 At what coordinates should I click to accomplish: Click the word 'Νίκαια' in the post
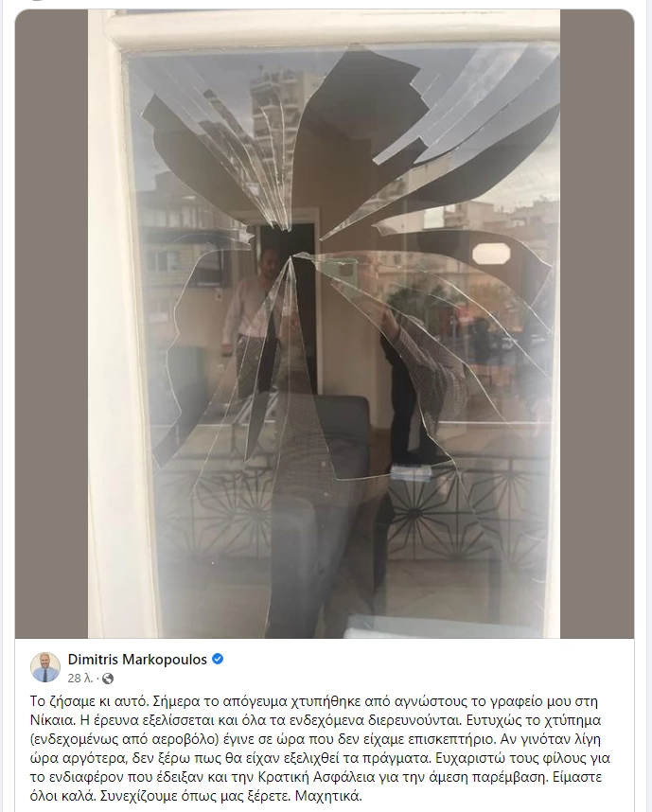47,720
